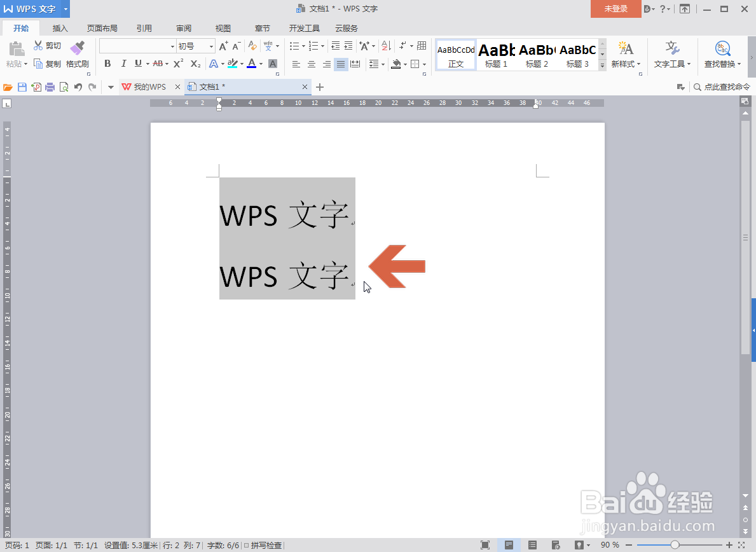This screenshot has width=756, height=552.
Task: Switch to web layout view in status bar
Action: coord(556,545)
